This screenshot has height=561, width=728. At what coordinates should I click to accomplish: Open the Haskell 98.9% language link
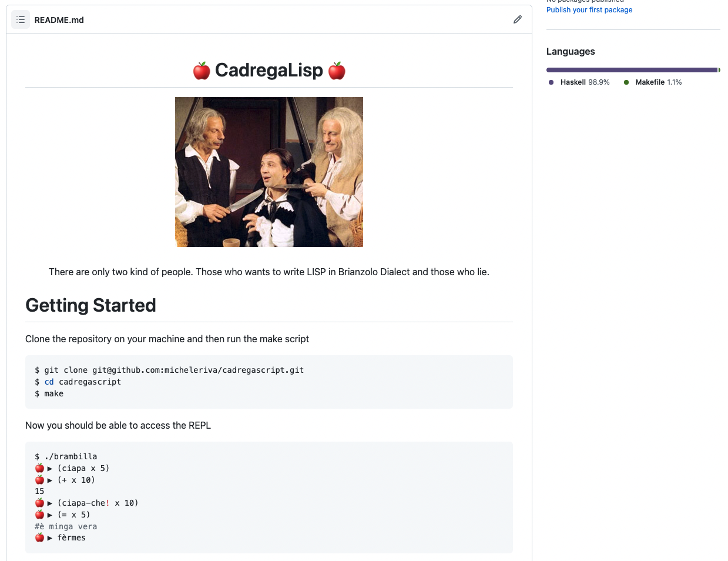point(579,82)
